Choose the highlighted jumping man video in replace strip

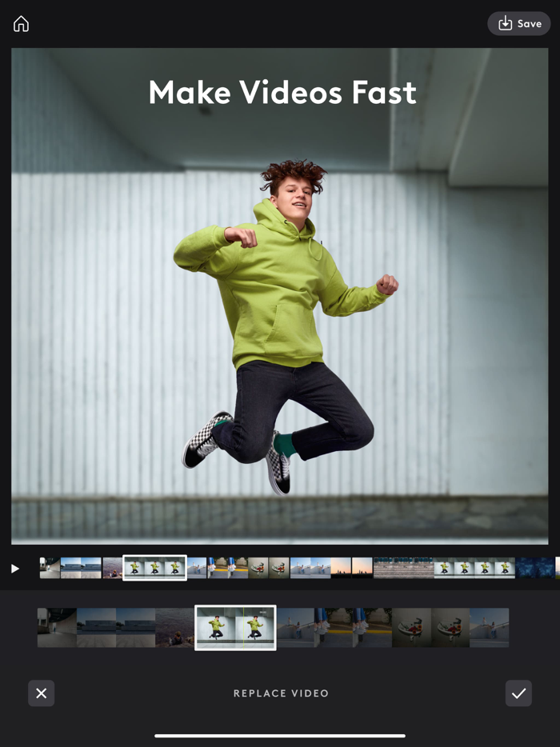(235, 627)
